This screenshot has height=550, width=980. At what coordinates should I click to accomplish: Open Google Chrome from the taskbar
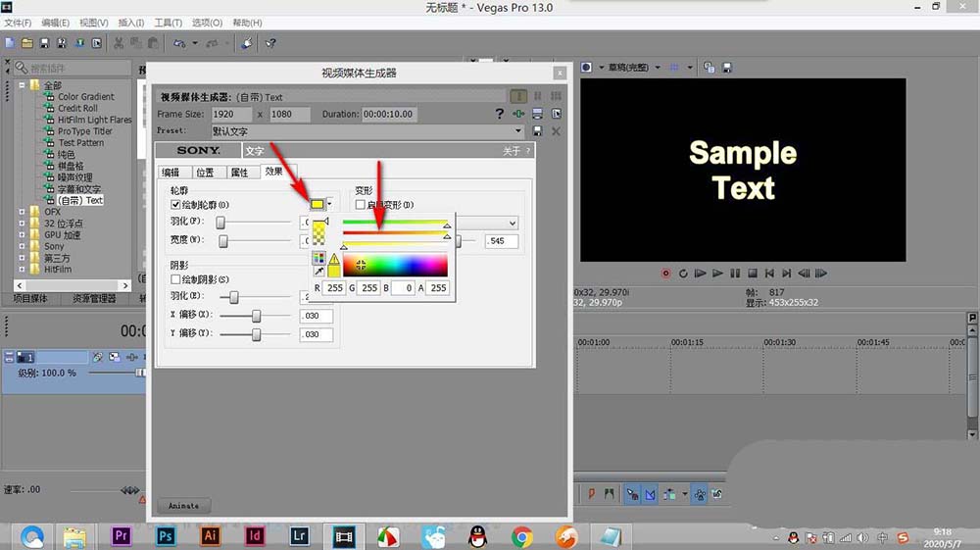pyautogui.click(x=522, y=536)
